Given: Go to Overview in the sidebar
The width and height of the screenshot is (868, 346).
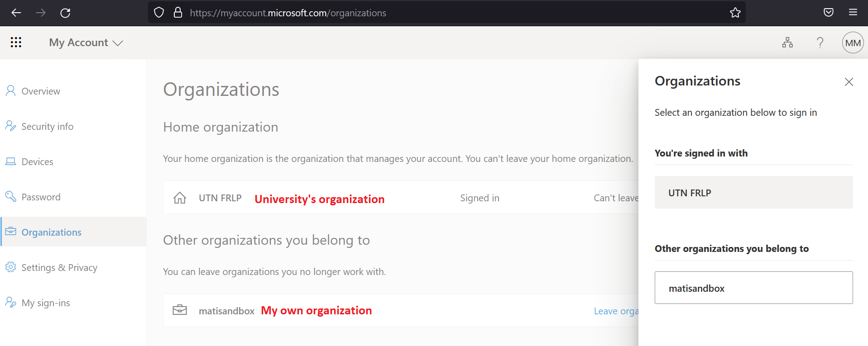Looking at the screenshot, I should pos(73,91).
